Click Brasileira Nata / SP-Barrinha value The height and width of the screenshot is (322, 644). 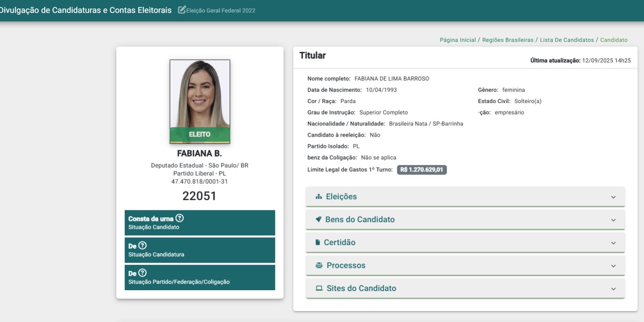tap(426, 124)
